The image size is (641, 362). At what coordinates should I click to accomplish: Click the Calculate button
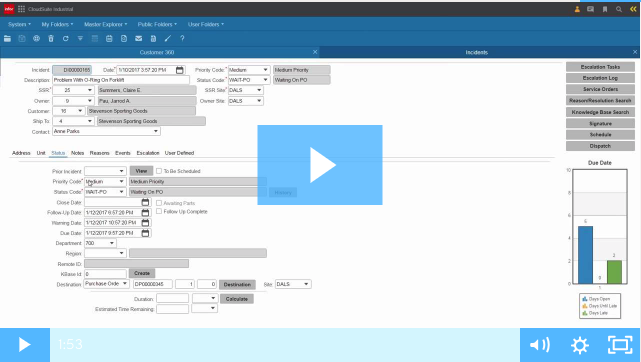(237, 299)
